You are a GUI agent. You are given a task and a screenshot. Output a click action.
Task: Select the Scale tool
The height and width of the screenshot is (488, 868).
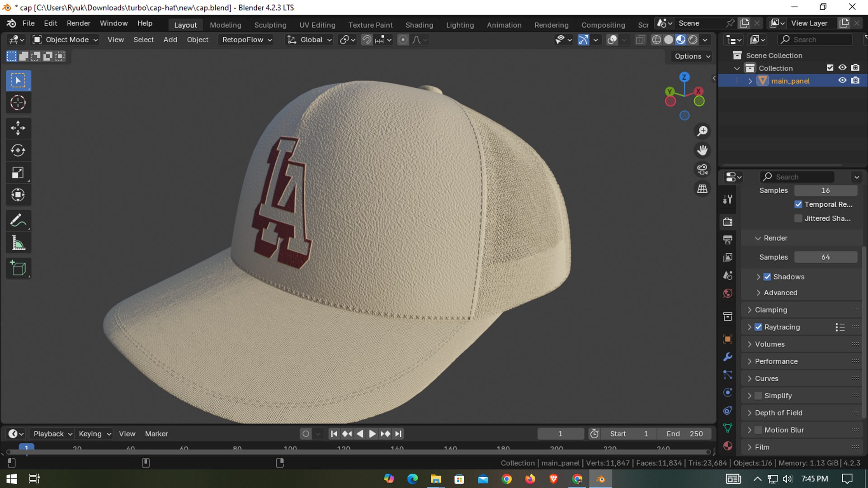click(x=18, y=173)
